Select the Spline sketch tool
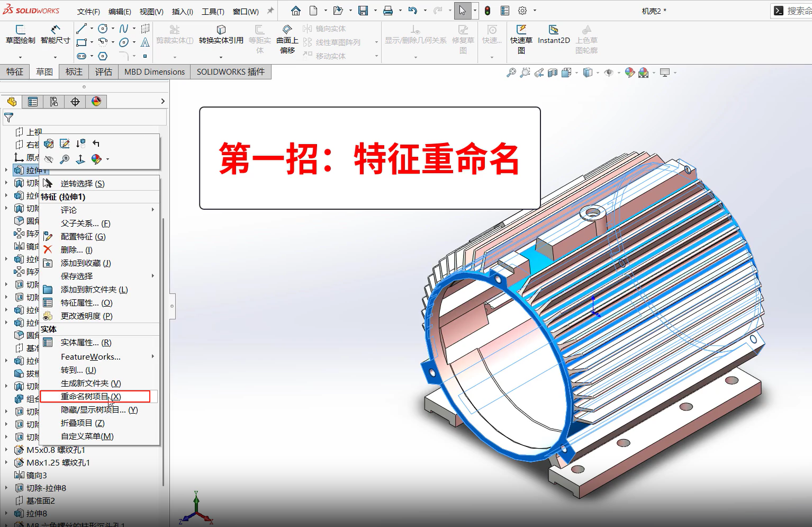The image size is (812, 527). coord(124,29)
